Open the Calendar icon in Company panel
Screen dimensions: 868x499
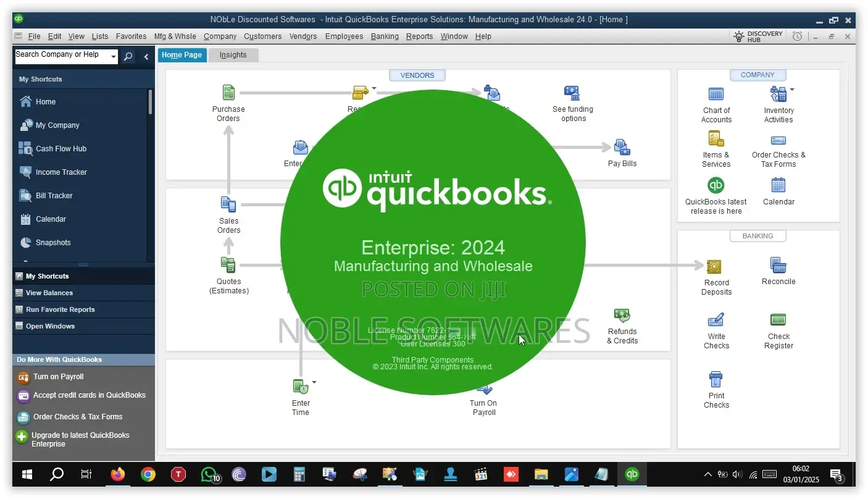778,185
